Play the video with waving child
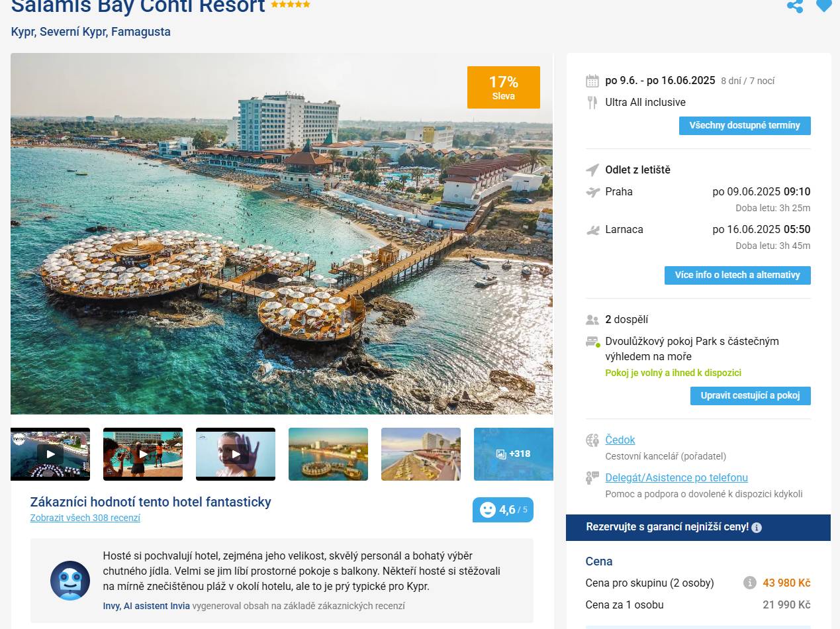This screenshot has width=840, height=629. pyautogui.click(x=236, y=454)
